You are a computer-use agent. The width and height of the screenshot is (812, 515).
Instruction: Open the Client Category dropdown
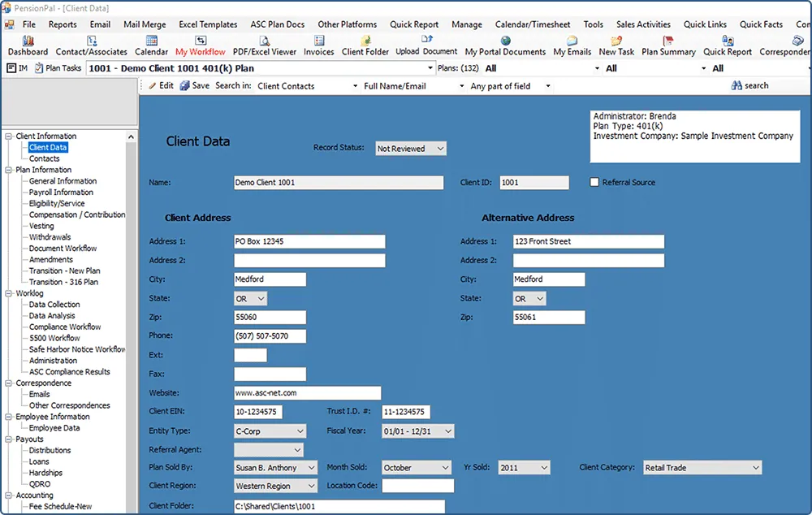click(702, 468)
